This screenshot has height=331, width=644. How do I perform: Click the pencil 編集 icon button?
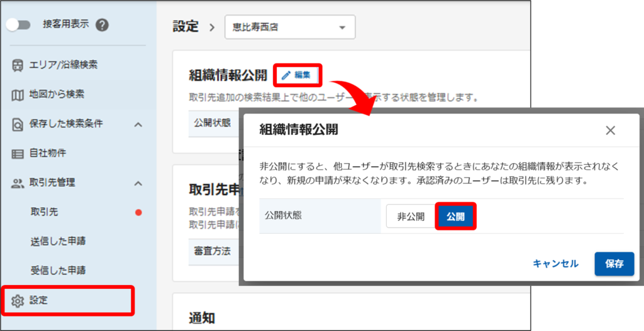[x=297, y=75]
